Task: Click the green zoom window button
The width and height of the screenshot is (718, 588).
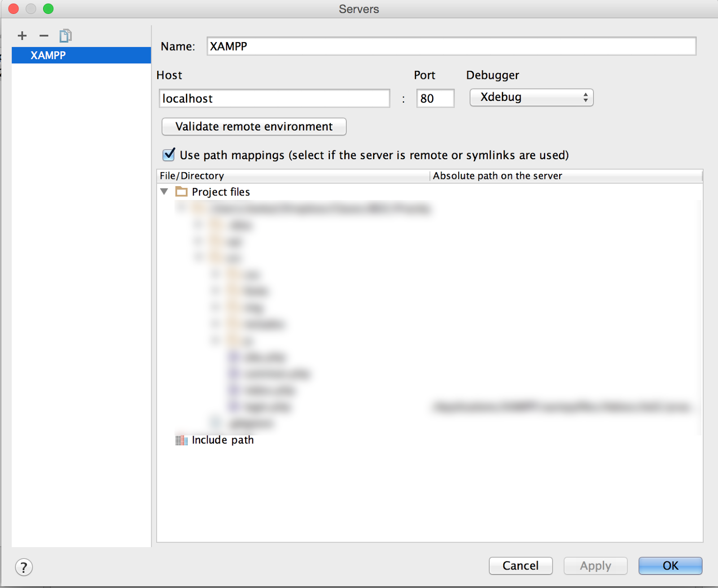Action: (x=48, y=9)
